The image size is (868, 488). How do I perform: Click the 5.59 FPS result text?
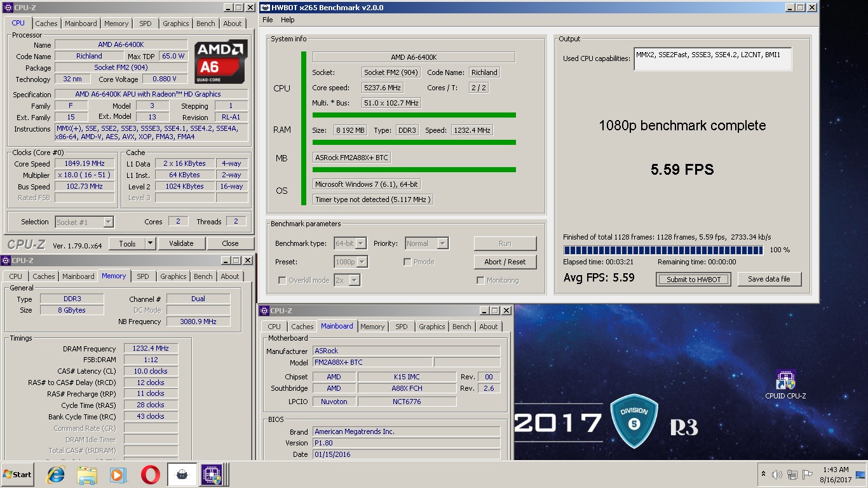point(682,170)
